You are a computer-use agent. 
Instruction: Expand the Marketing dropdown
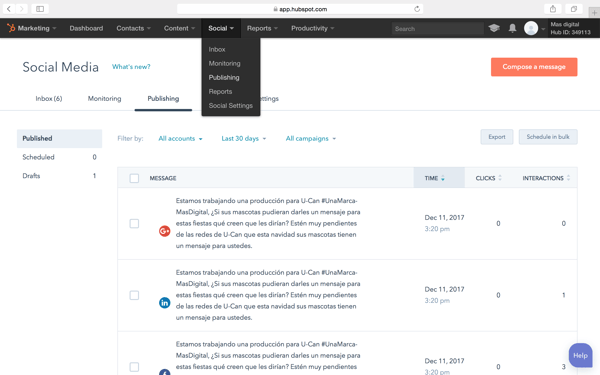(x=37, y=28)
